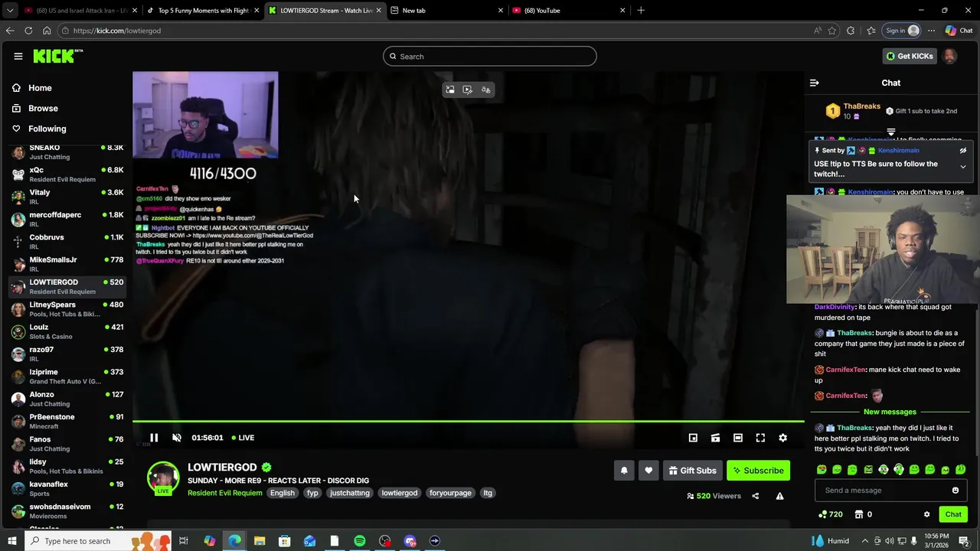Screen dimensions: 980x551
Task: Open PrBeenstone channel in sidebar
Action: (x=67, y=421)
